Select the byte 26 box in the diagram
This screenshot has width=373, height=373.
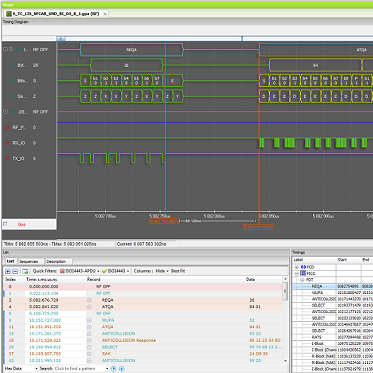pos(127,65)
